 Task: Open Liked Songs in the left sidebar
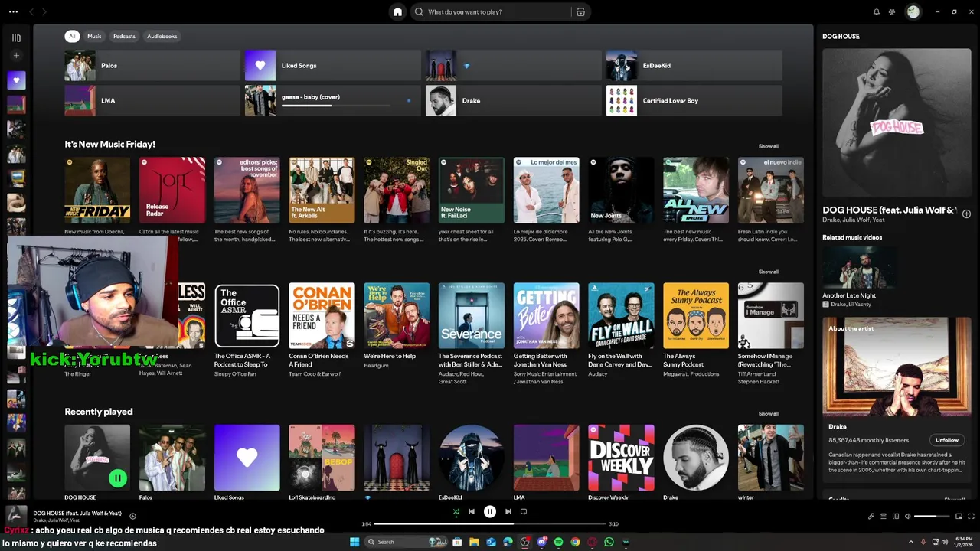pos(16,80)
